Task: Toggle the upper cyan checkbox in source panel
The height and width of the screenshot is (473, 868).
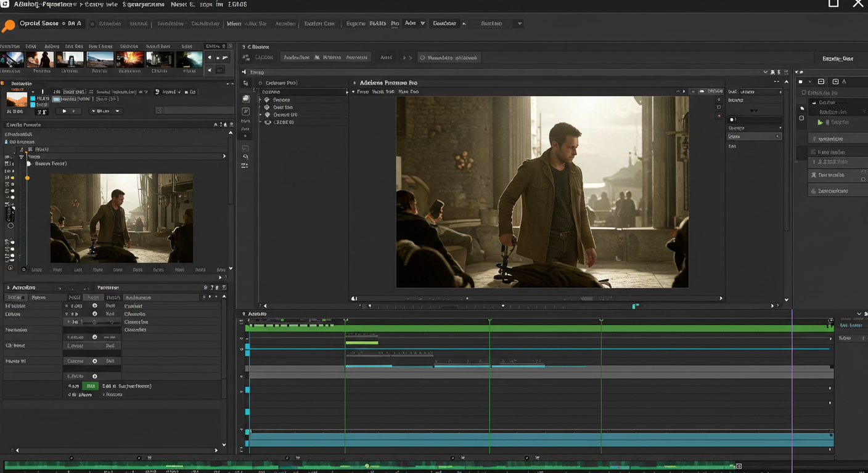Action: coord(33,99)
